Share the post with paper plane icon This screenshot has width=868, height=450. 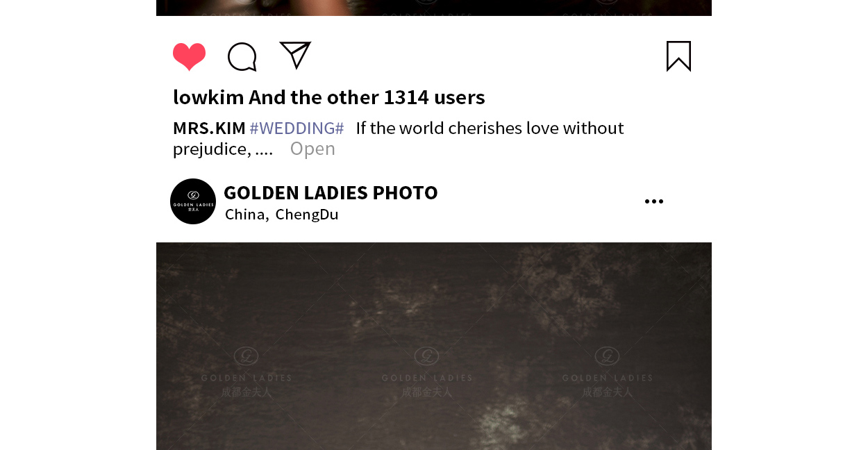295,55
